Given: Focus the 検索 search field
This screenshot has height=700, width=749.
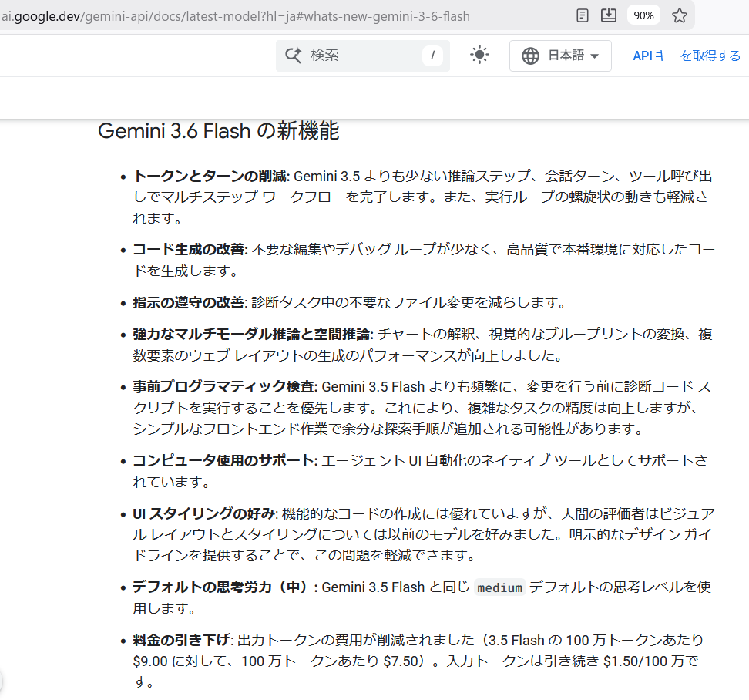Looking at the screenshot, I should click(363, 56).
